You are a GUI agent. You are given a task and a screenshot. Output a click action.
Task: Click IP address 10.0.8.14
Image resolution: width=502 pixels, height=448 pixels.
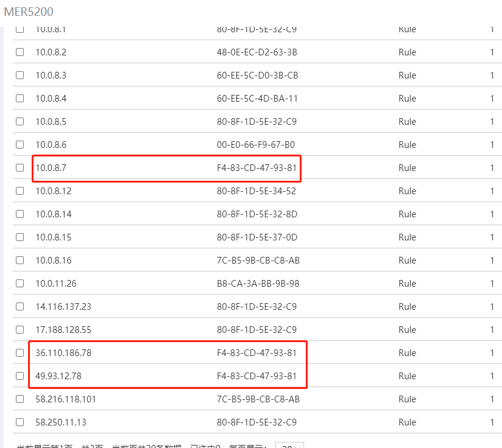(54, 214)
